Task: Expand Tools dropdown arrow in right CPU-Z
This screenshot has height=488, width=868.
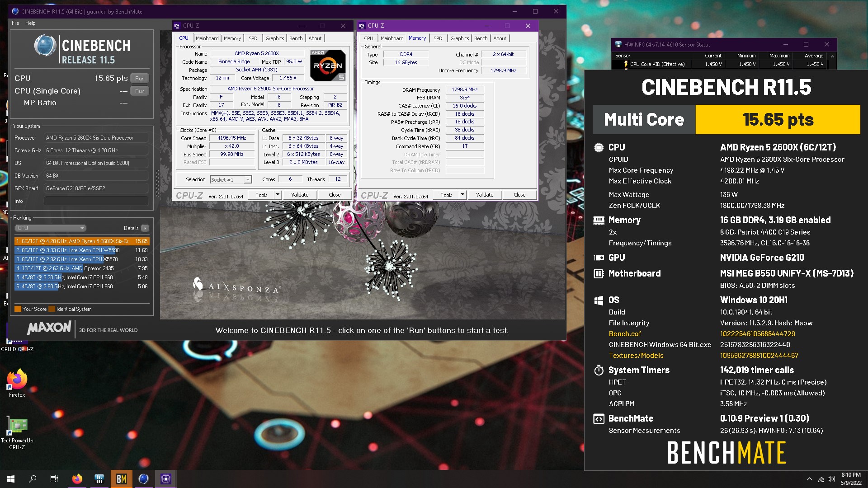Action: [x=462, y=195]
